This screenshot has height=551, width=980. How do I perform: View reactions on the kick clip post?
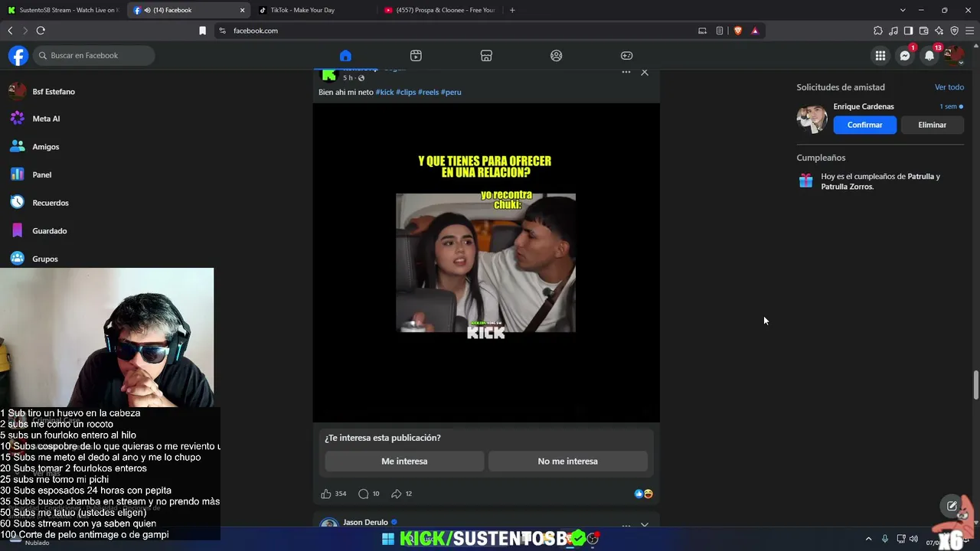(x=643, y=494)
